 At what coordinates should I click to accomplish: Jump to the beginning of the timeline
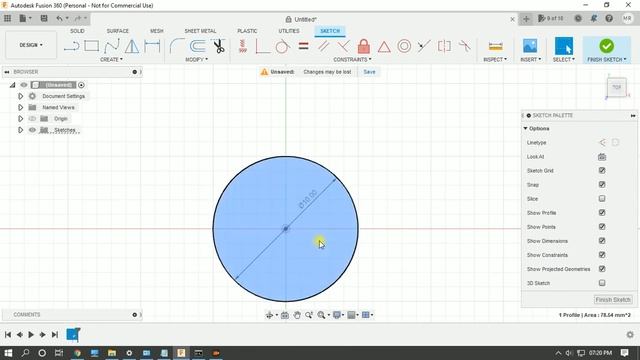[8, 335]
